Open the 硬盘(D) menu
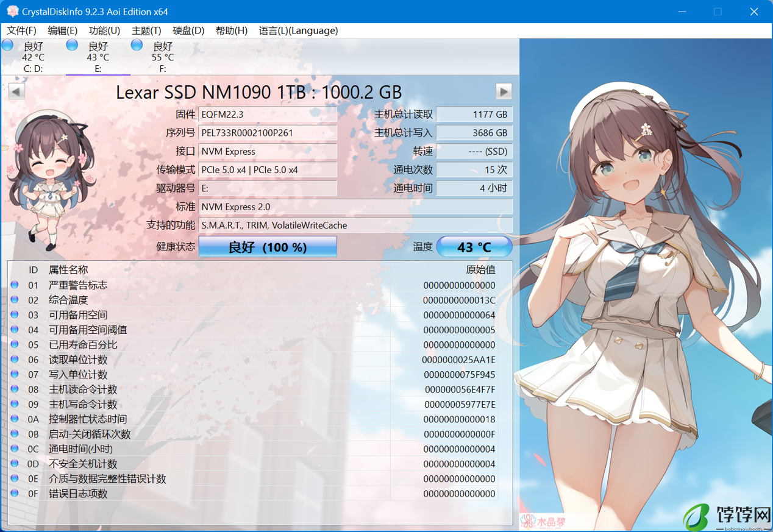Viewport: 773px width, 532px height. 188,30
